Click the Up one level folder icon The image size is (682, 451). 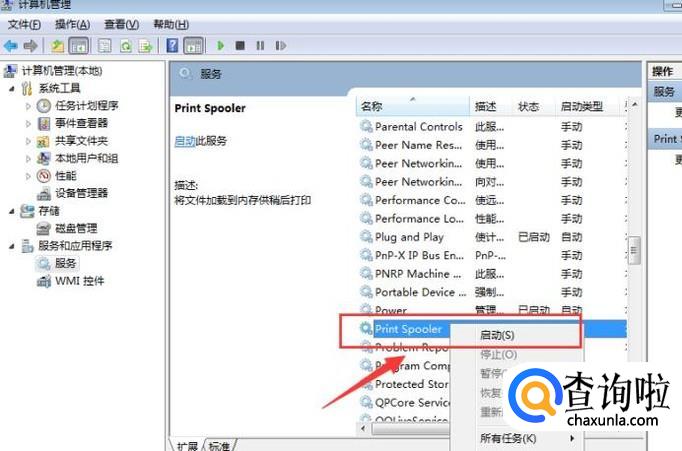click(x=57, y=46)
